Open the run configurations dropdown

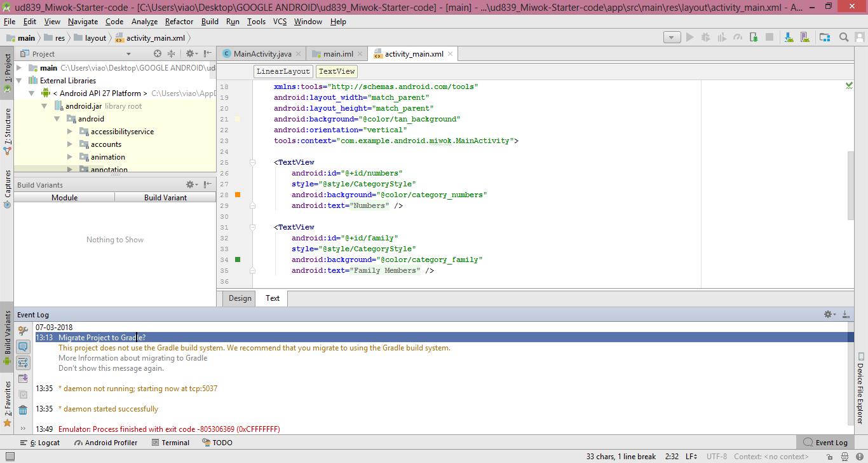[x=672, y=37]
